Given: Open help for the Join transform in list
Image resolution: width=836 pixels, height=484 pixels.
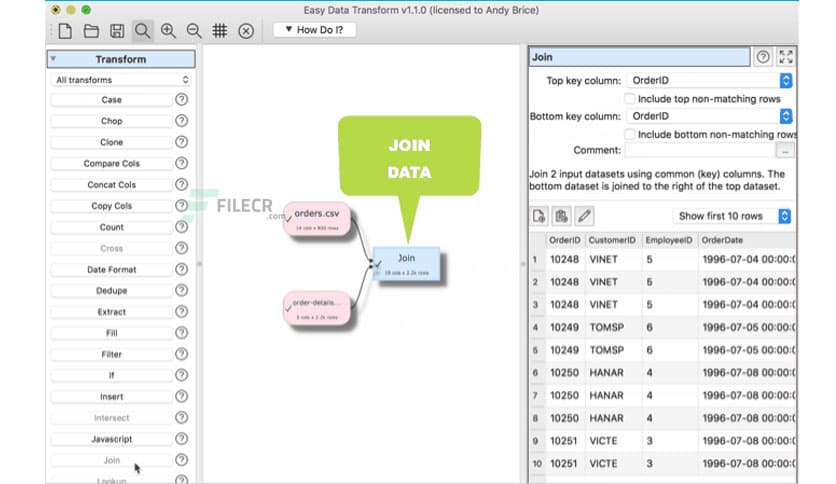Looking at the screenshot, I should pyautogui.click(x=182, y=459).
